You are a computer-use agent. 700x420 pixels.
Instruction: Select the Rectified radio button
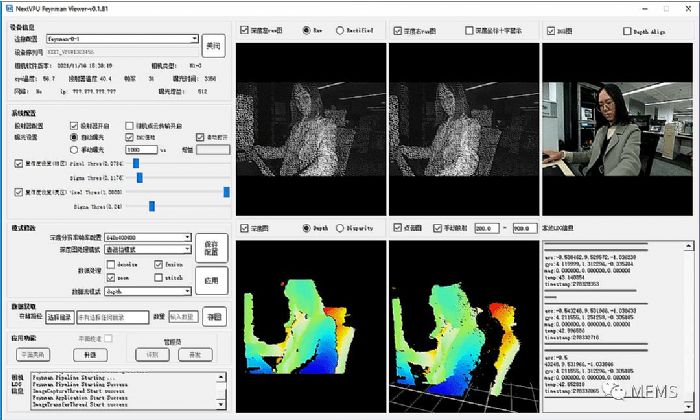(x=341, y=30)
